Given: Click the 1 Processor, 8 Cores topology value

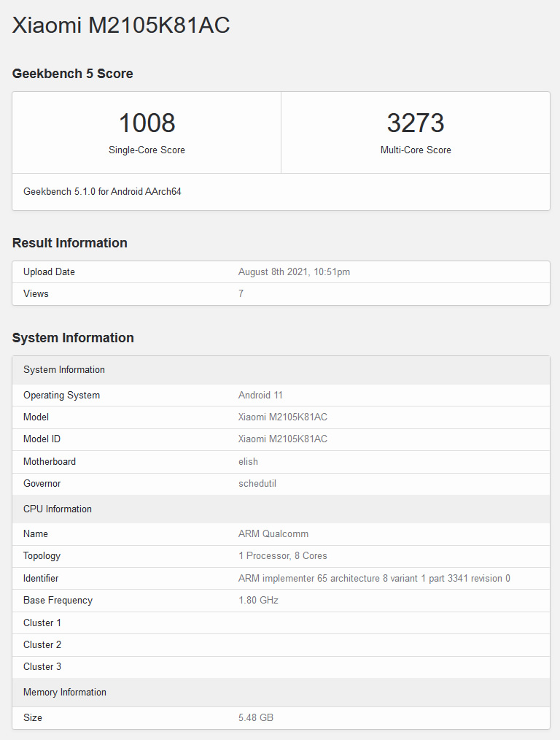Looking at the screenshot, I should click(x=282, y=556).
